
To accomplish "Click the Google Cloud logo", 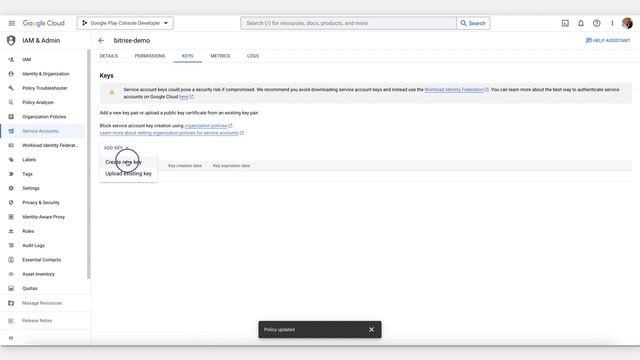I will pyautogui.click(x=44, y=23).
